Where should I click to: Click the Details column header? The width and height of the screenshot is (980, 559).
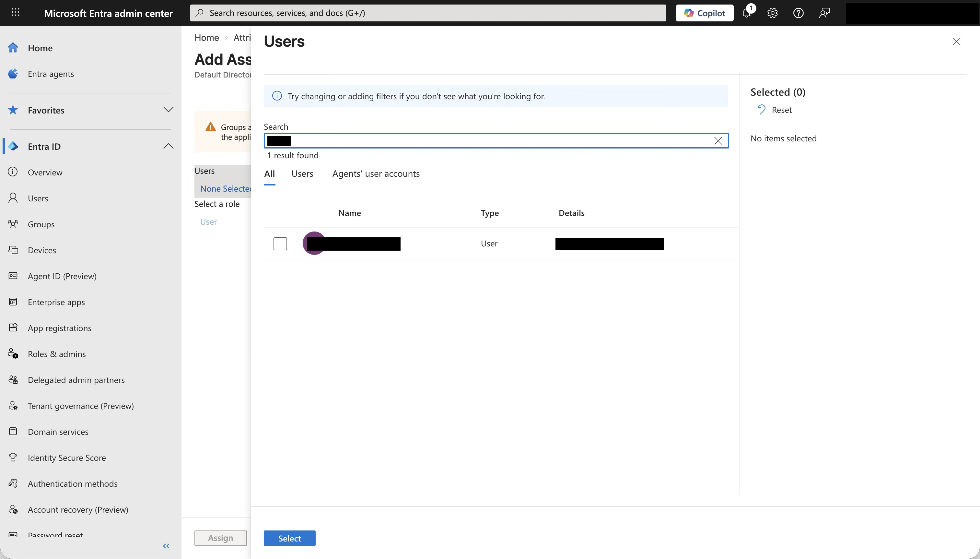[571, 213]
